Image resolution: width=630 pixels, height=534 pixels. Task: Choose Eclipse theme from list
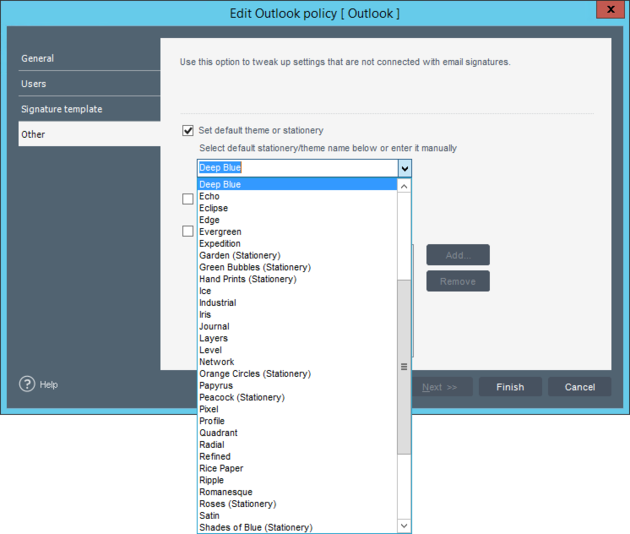[x=297, y=208]
